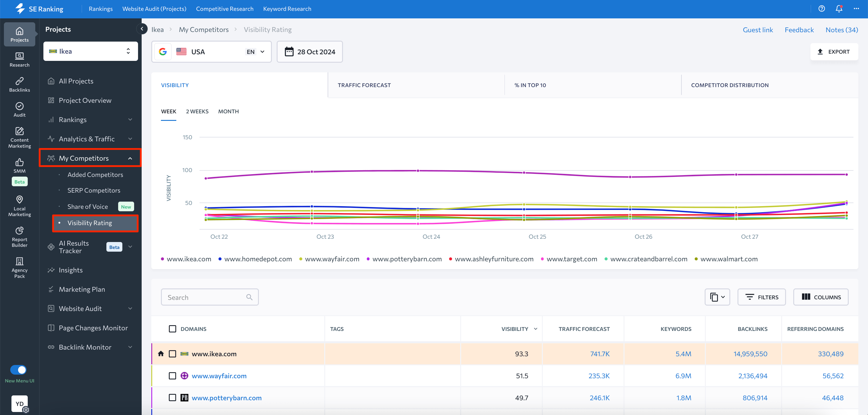
Task: Click the calendar icon next to the date
Action: 289,52
